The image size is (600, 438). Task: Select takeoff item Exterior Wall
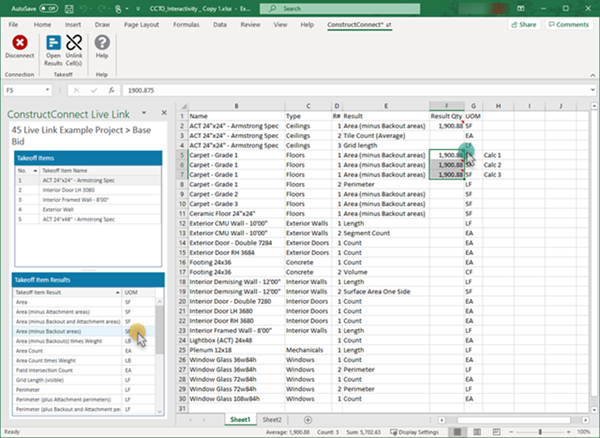click(88, 210)
